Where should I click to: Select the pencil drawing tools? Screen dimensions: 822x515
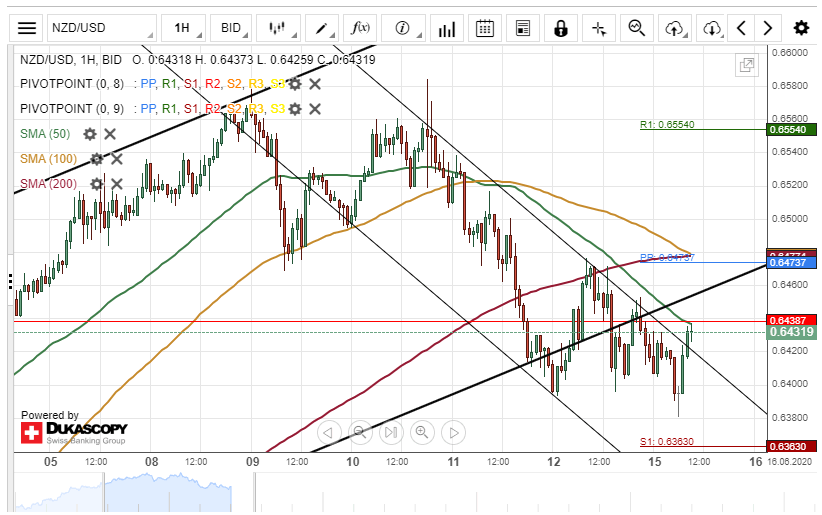click(x=321, y=28)
